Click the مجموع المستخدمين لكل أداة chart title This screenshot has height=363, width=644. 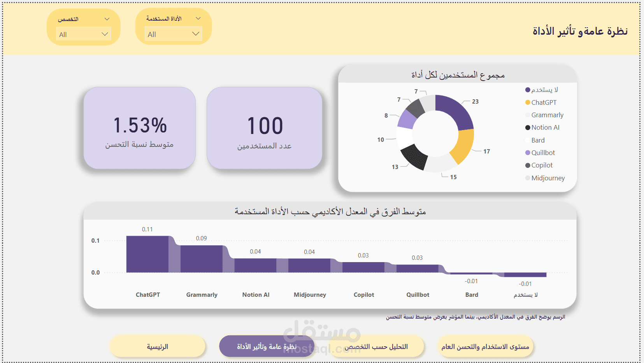click(458, 75)
